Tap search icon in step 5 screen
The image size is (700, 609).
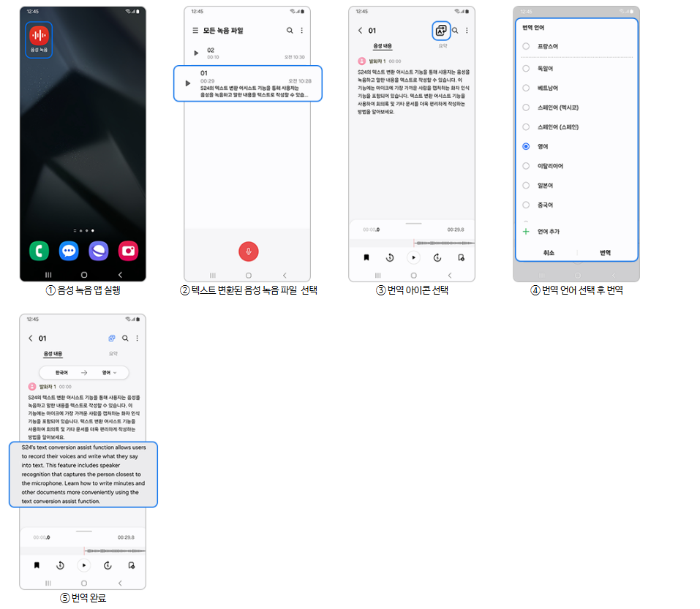click(126, 338)
